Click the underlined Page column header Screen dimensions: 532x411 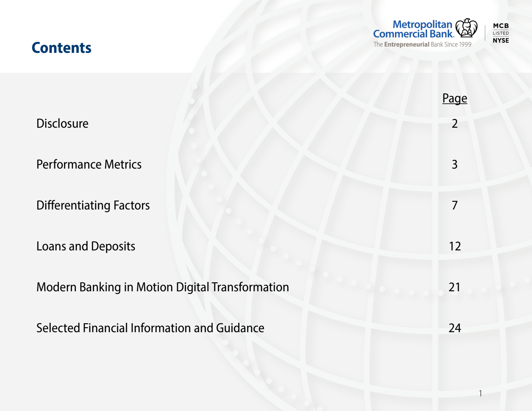(455, 98)
